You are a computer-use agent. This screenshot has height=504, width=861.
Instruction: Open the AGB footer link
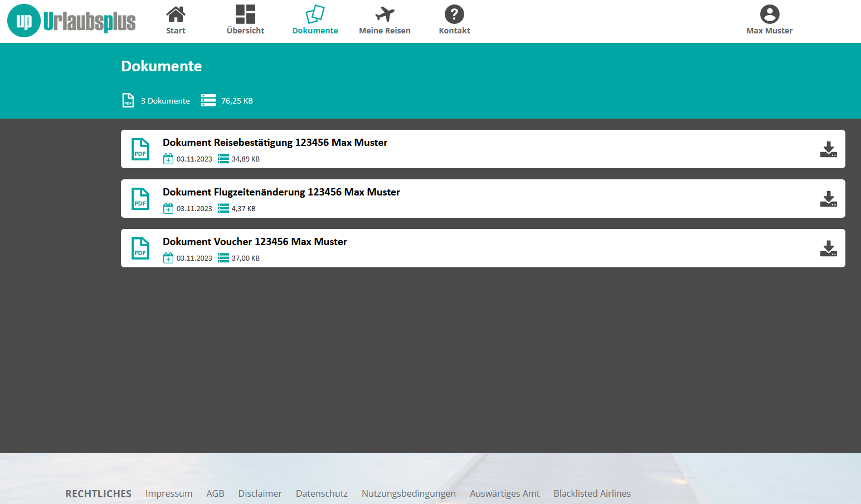pos(215,493)
